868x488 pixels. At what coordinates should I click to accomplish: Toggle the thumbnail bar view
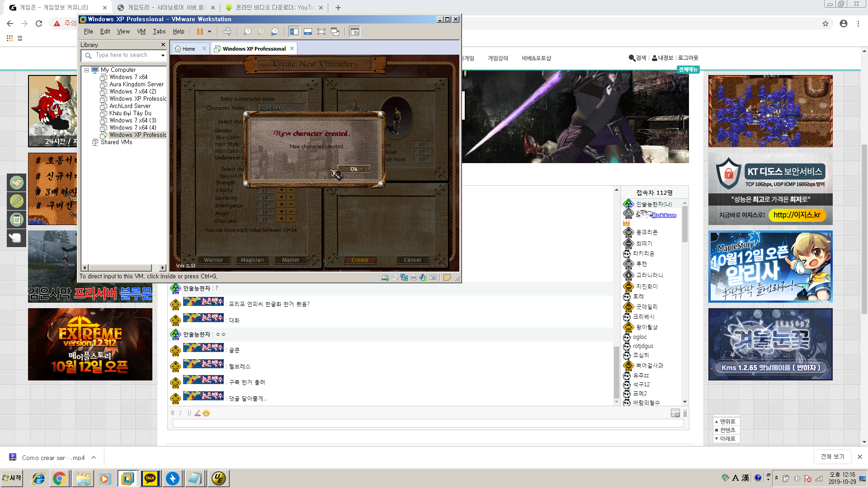pos(308,32)
